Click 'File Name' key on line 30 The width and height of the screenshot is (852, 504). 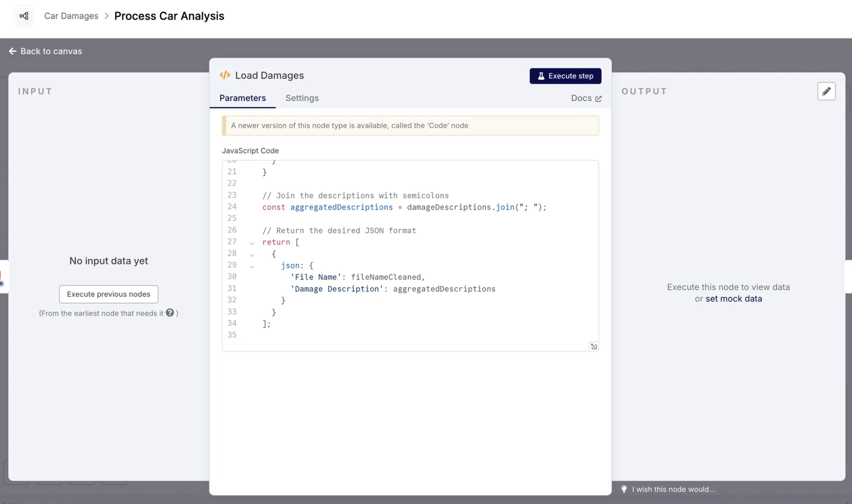point(316,277)
